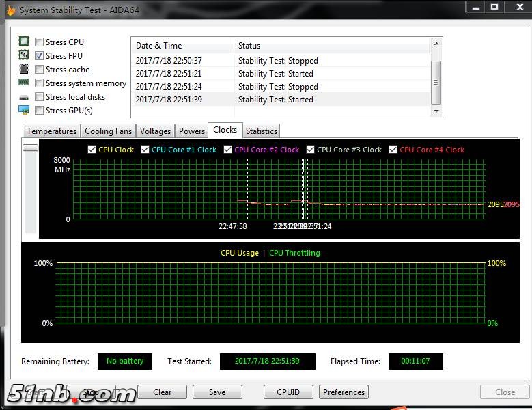Viewport: 532px width, 410px height.
Task: Enable the Stress system memory checkbox
Action: pos(40,83)
